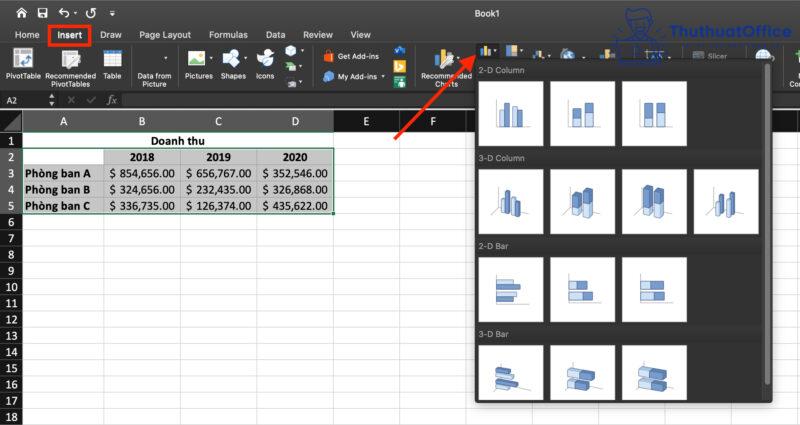The width and height of the screenshot is (800, 425).
Task: Insert a PivotTable
Action: pyautogui.click(x=23, y=64)
